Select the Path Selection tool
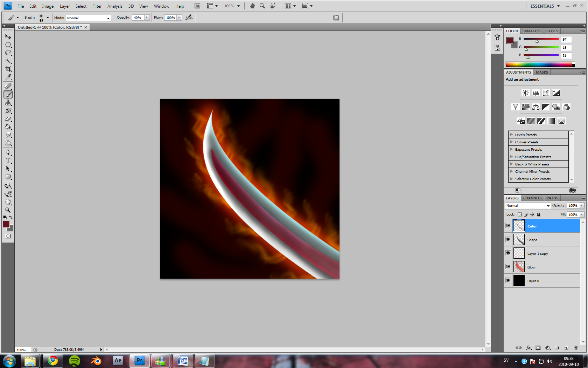The image size is (588, 368). 8,168
